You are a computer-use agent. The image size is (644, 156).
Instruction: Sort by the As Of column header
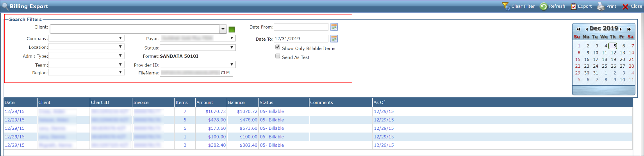502,102
